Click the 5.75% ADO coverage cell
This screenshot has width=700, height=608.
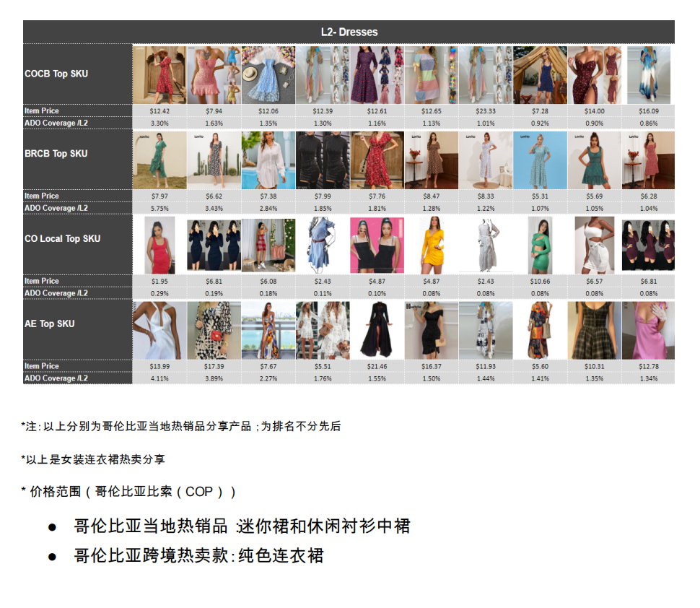coord(159,208)
